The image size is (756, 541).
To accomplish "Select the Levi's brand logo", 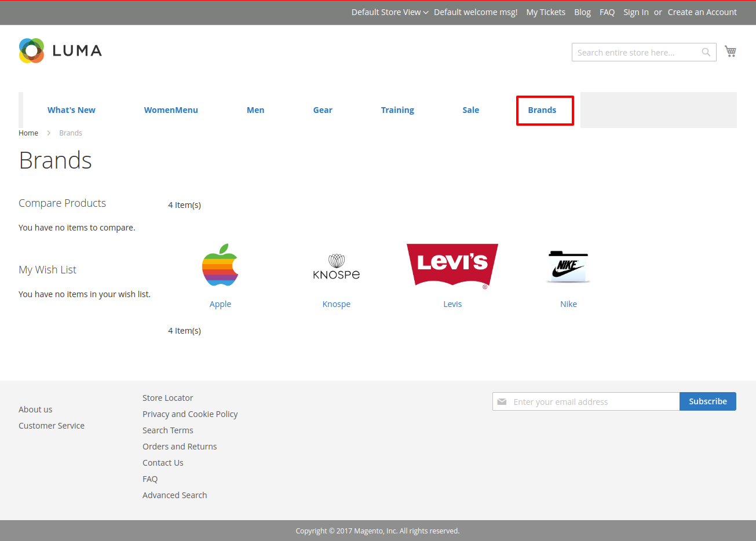I will pyautogui.click(x=452, y=265).
